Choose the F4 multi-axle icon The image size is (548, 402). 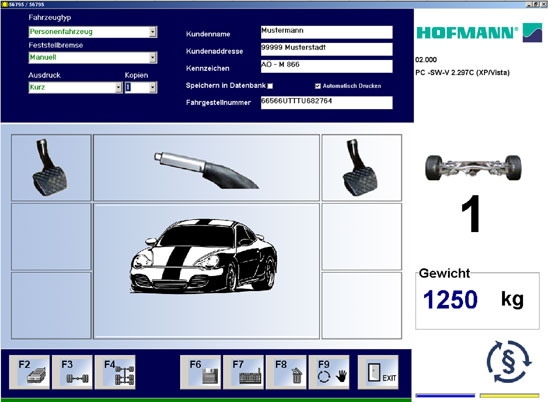115,372
